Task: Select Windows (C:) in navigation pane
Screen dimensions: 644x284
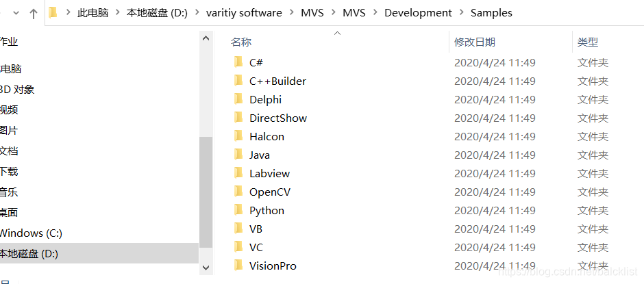Action: click(31, 233)
